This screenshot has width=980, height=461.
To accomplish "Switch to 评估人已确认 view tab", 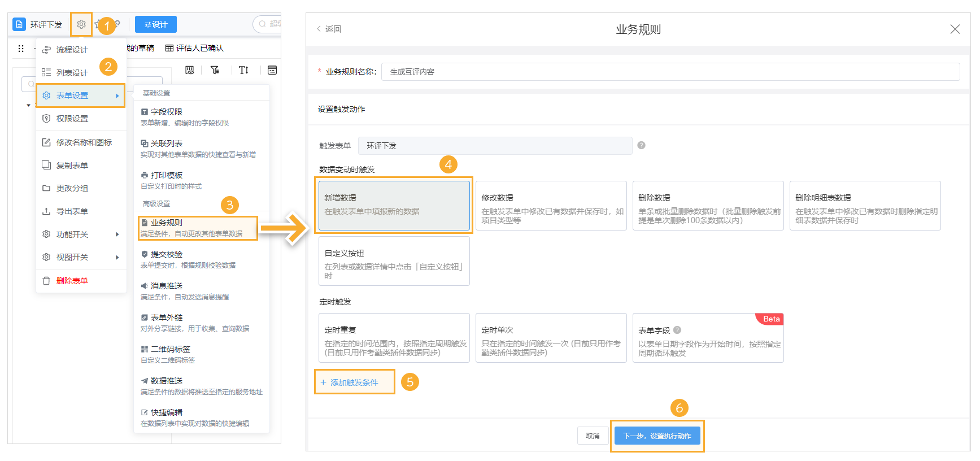I will (x=194, y=48).
